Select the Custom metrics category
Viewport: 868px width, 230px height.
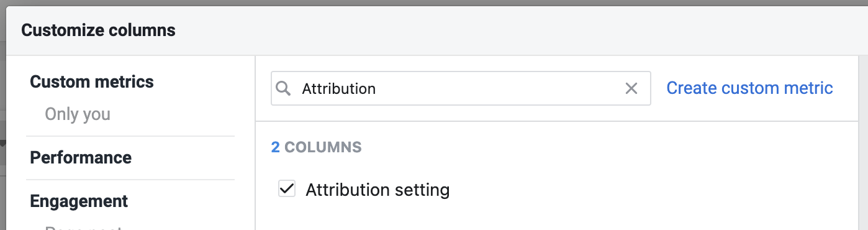click(x=92, y=81)
